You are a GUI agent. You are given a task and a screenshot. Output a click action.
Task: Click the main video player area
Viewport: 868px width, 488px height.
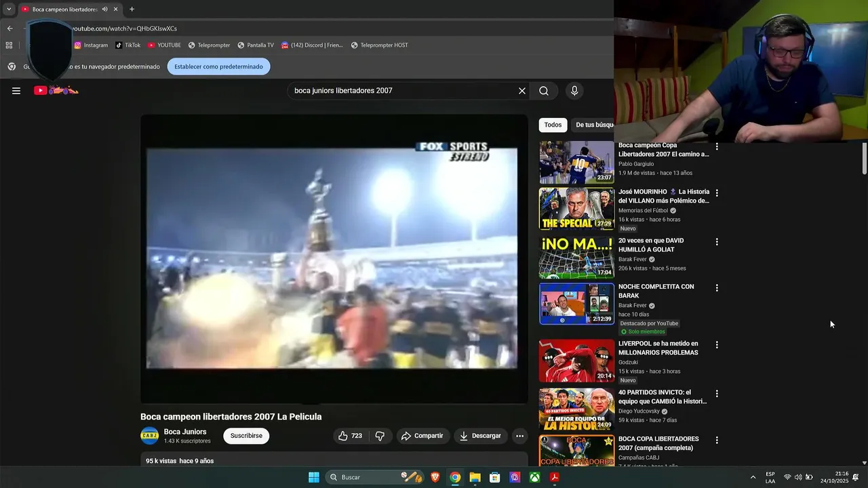[334, 259]
